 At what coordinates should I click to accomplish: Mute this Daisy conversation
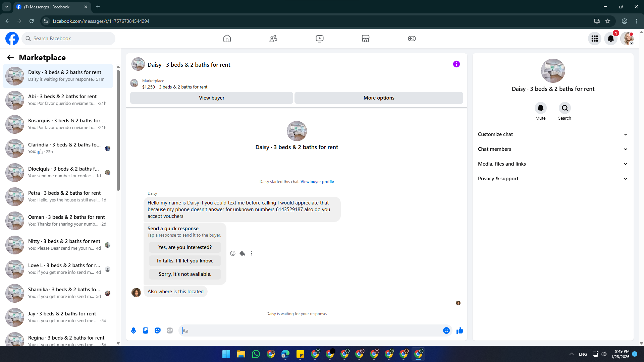pyautogui.click(x=540, y=108)
